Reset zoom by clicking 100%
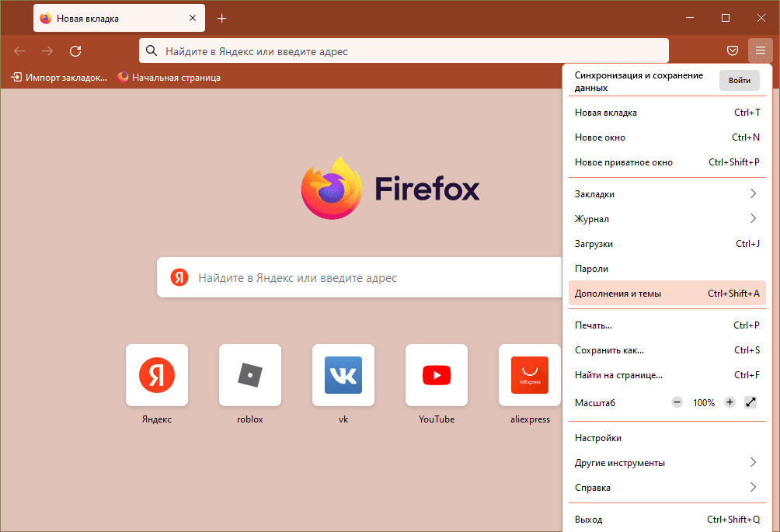Screen dimensions: 780x532 704,403
